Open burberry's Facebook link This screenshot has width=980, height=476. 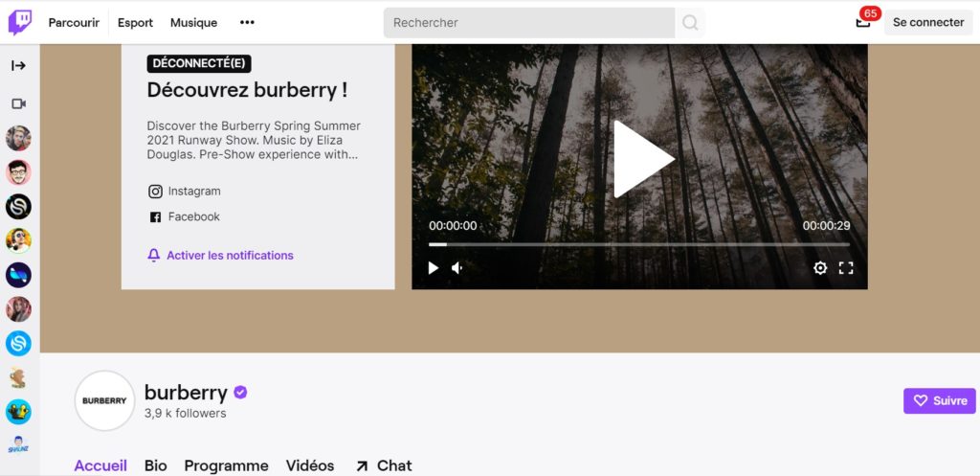click(193, 217)
